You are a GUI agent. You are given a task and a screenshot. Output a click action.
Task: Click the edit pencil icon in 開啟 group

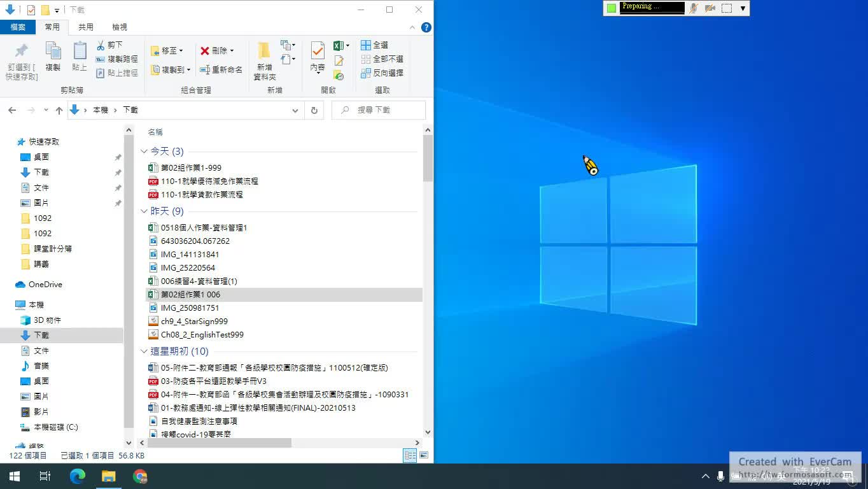point(339,60)
